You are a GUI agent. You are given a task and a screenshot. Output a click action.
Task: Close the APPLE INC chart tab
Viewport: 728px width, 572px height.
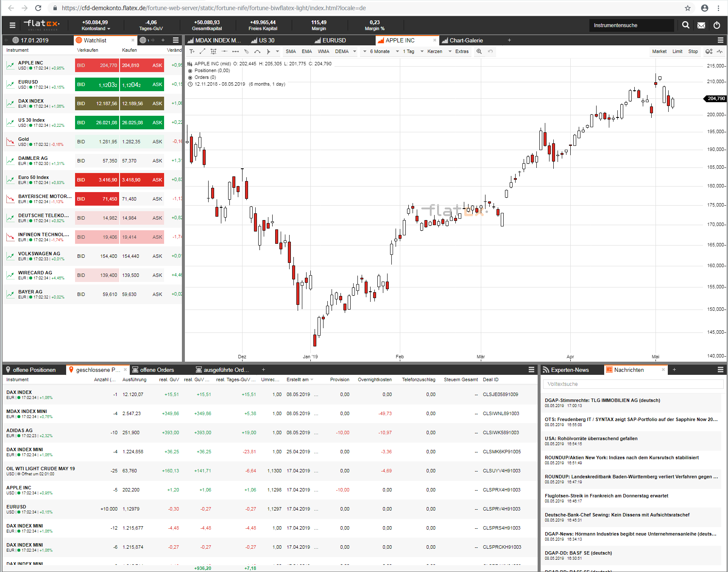click(435, 40)
